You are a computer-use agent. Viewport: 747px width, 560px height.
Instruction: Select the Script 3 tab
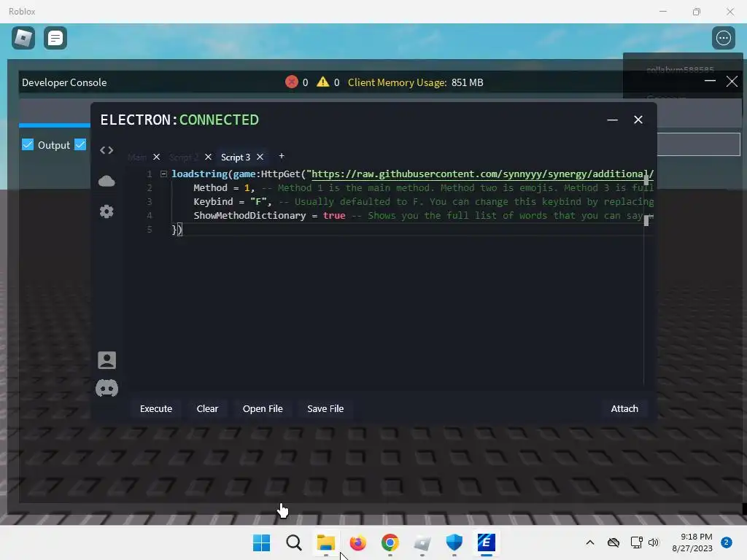click(x=236, y=157)
